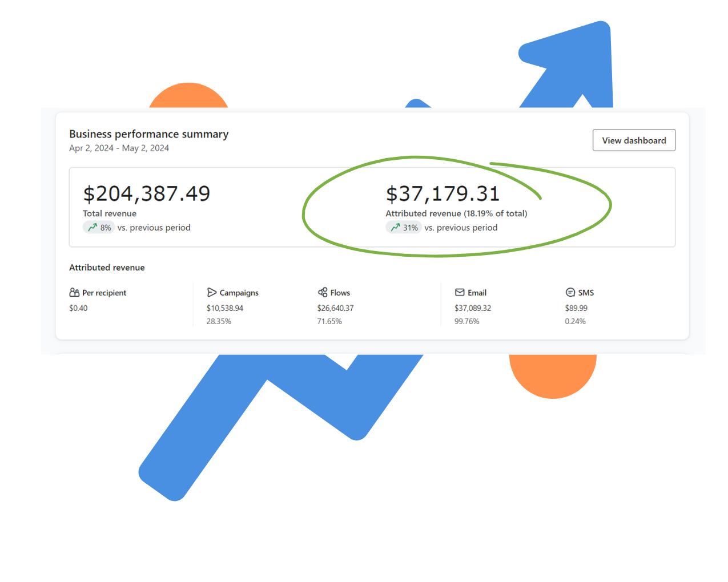
Task: Click the Per recipient value $0.40
Action: click(x=78, y=308)
